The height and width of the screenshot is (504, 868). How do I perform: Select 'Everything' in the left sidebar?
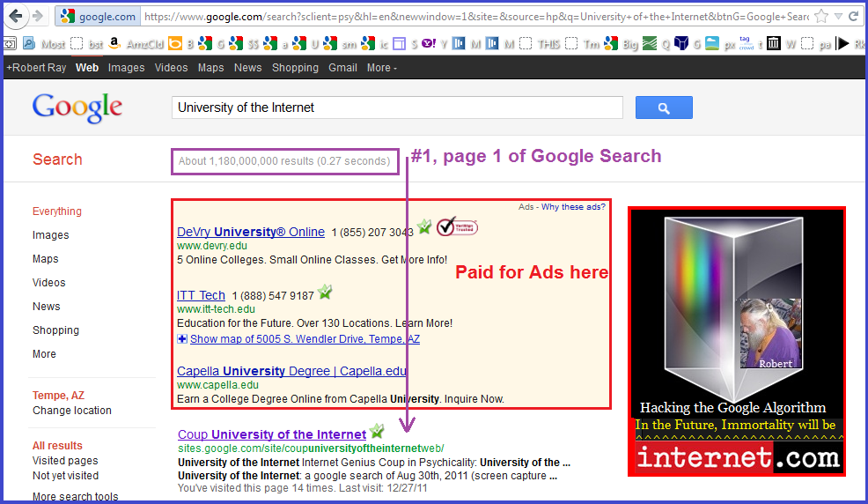pos(57,211)
